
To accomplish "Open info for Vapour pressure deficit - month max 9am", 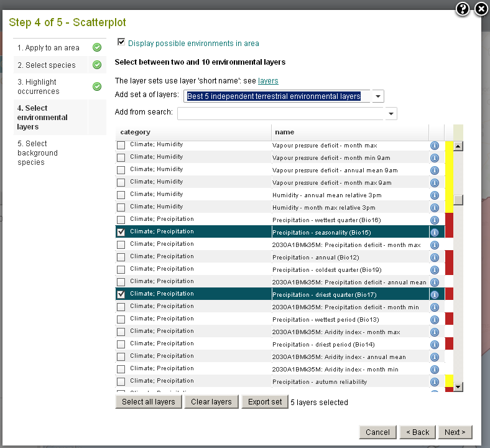I will tap(435, 183).
